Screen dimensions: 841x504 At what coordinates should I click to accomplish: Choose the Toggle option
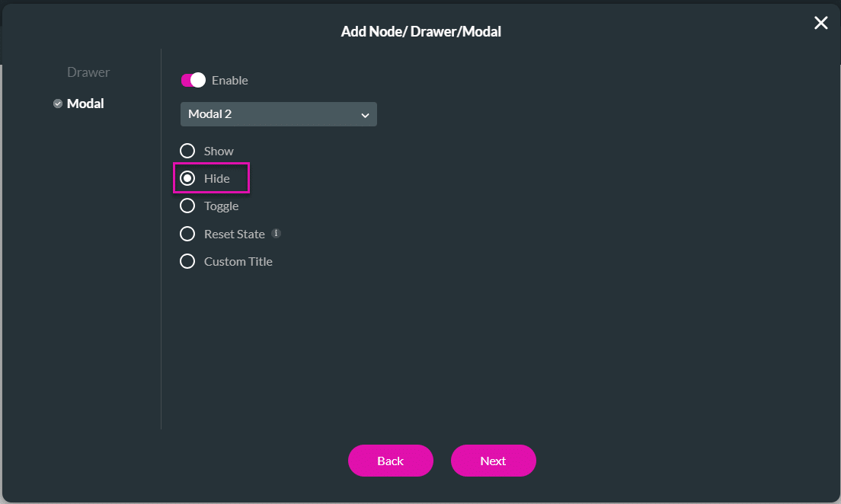187,206
